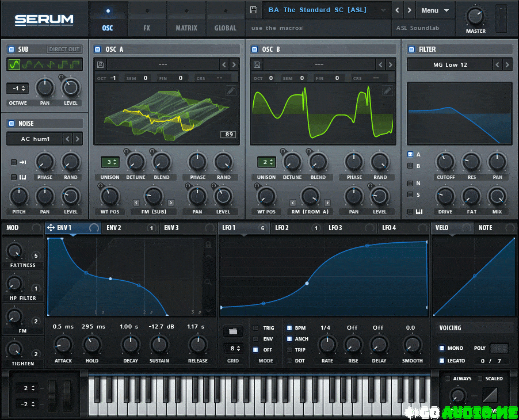Viewport: 519px width, 420px height.
Task: Go to previous filter type arrow
Action: 497,65
